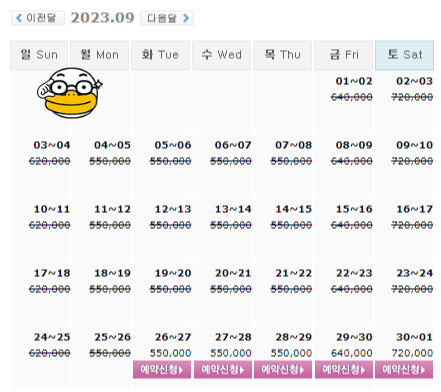Click date range 28~29
The height and width of the screenshot is (392, 441).
[x=293, y=337]
